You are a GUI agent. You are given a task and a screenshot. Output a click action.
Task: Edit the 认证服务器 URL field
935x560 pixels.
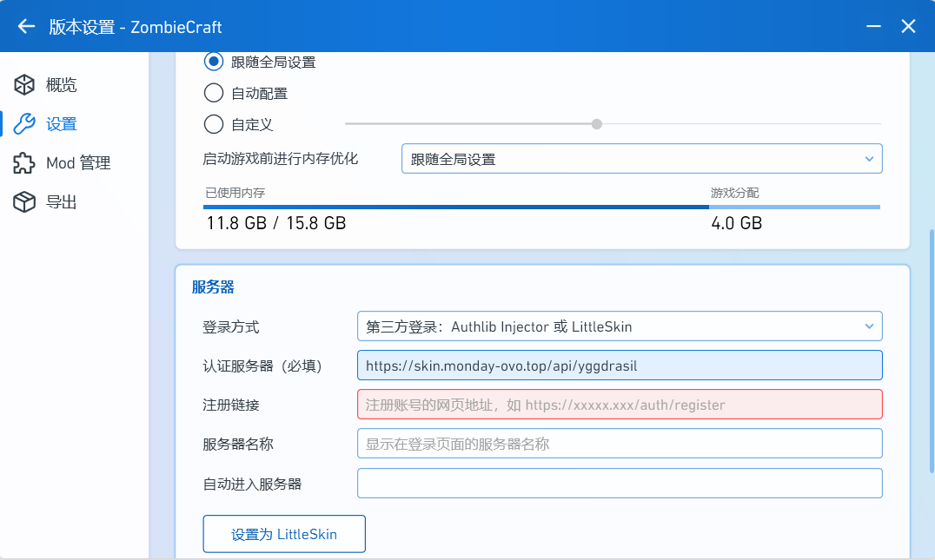620,366
